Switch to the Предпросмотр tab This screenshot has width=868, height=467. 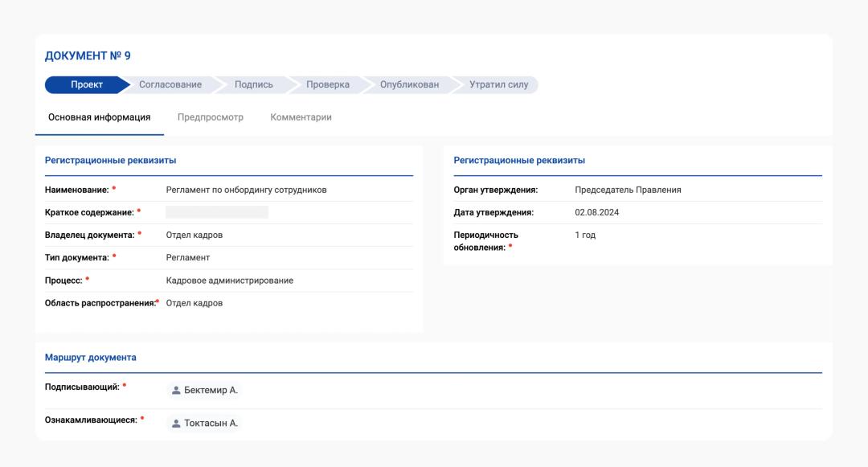point(210,117)
